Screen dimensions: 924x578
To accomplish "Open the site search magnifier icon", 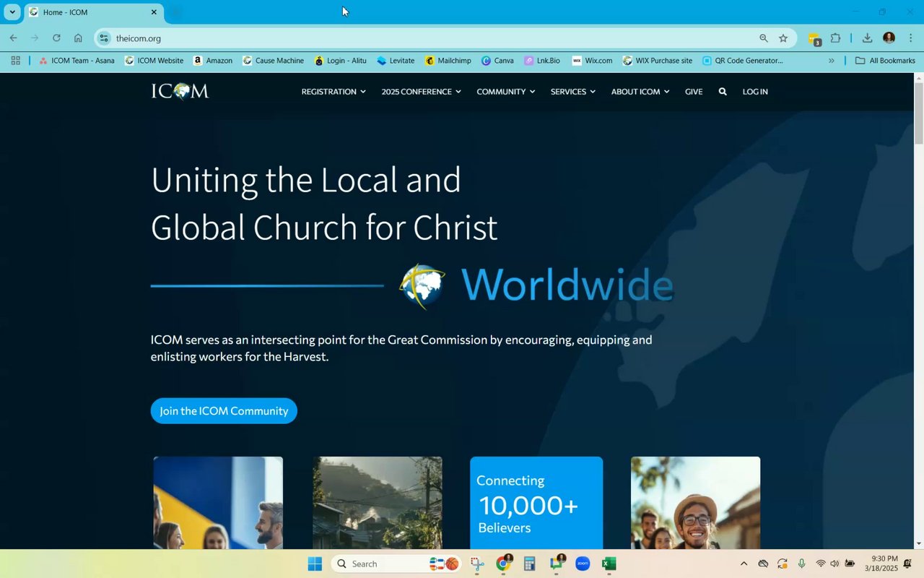I will click(723, 92).
